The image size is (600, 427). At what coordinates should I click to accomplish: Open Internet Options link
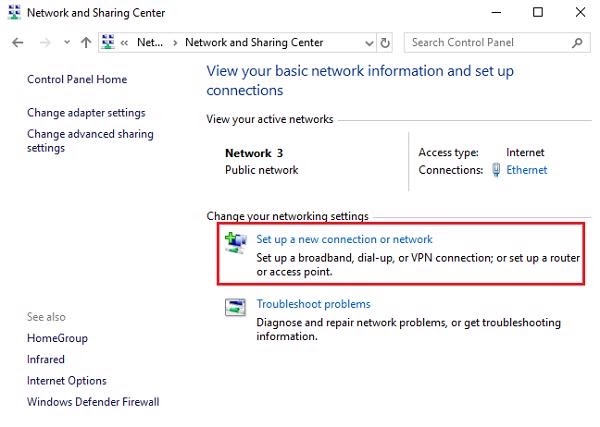tap(67, 381)
